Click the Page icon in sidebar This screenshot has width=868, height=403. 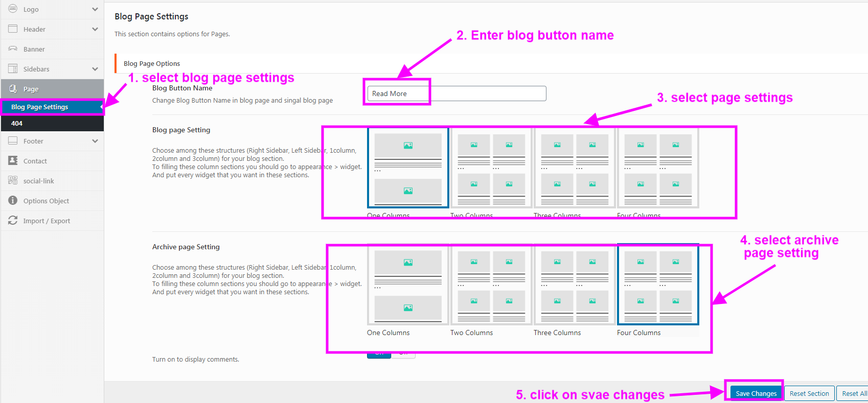(13, 89)
